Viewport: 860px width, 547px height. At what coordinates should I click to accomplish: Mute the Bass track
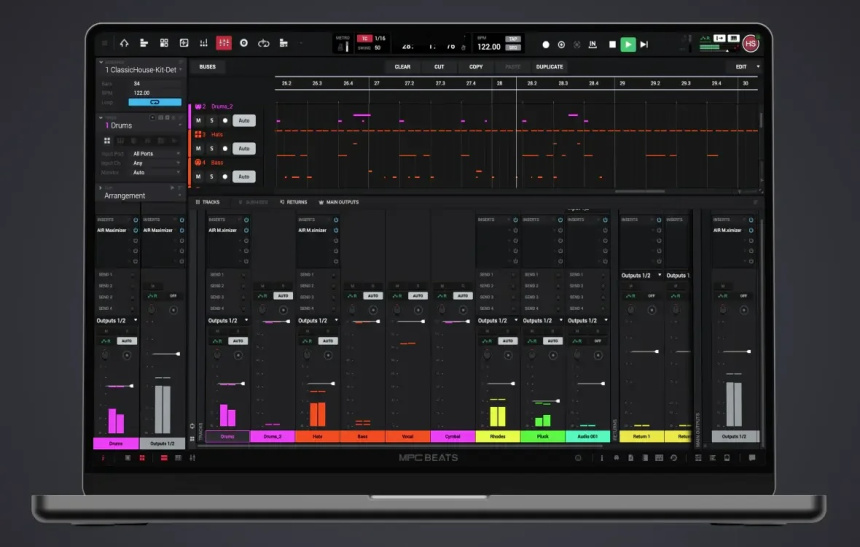[199, 177]
